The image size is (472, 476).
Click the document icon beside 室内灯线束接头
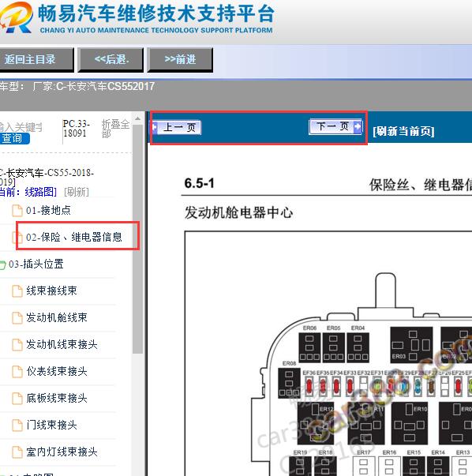coord(17,452)
